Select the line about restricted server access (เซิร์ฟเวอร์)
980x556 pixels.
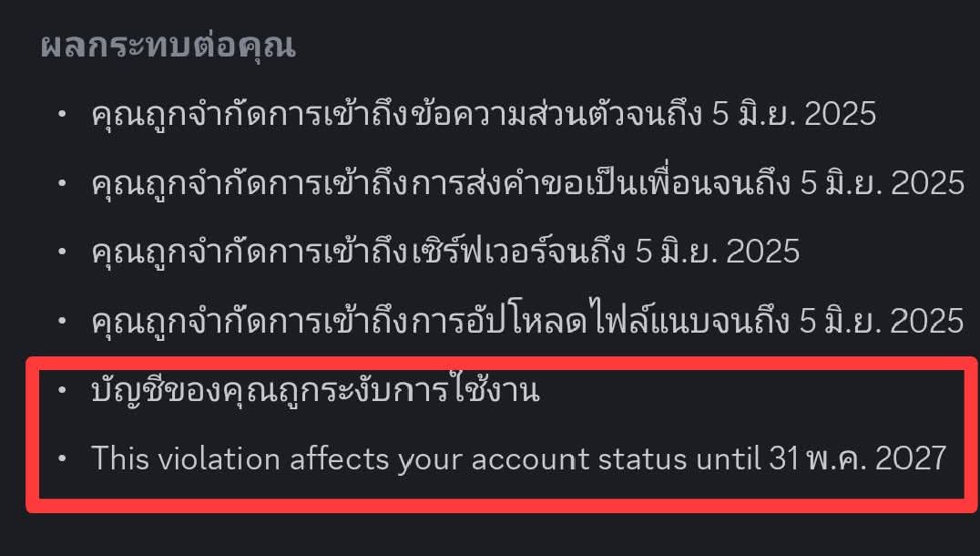pos(445,252)
